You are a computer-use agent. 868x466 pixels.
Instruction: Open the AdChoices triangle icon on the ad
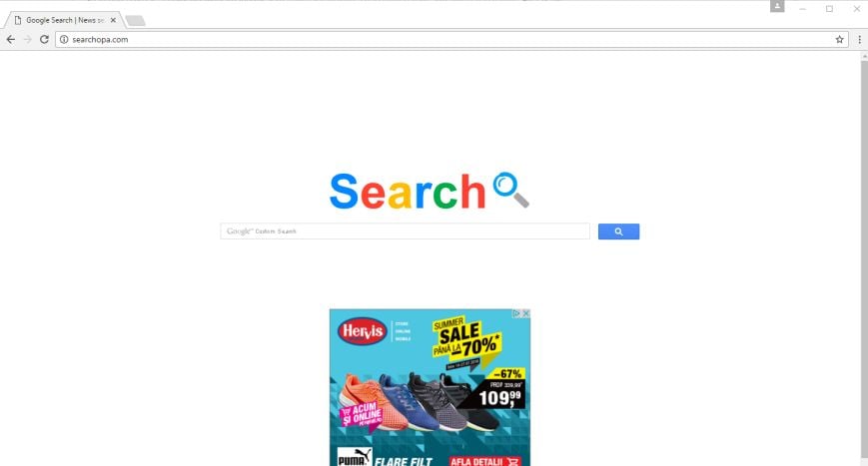click(x=516, y=313)
